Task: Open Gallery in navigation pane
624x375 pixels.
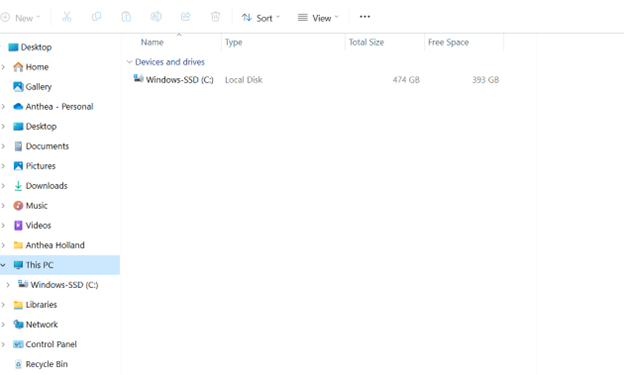Action: tap(39, 87)
